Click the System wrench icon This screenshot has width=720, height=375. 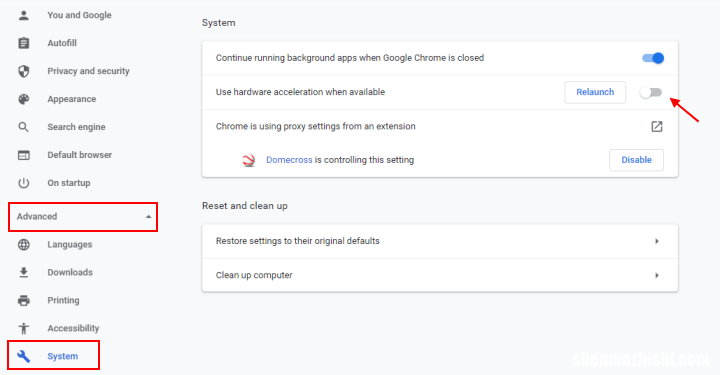pyautogui.click(x=23, y=356)
